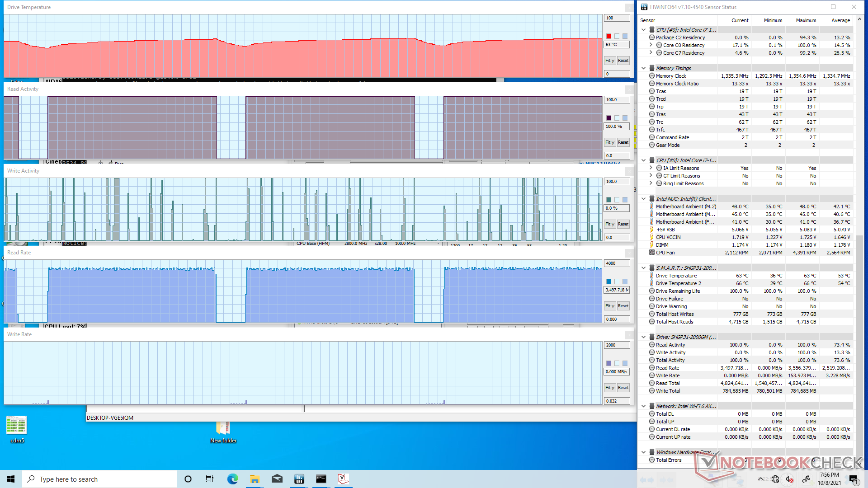Click the CPU VCCIN voltage icon
The width and height of the screenshot is (868, 488).
click(652, 237)
